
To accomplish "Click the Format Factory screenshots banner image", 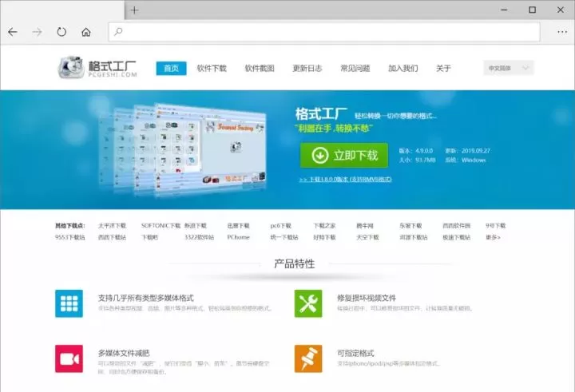I will point(183,148).
